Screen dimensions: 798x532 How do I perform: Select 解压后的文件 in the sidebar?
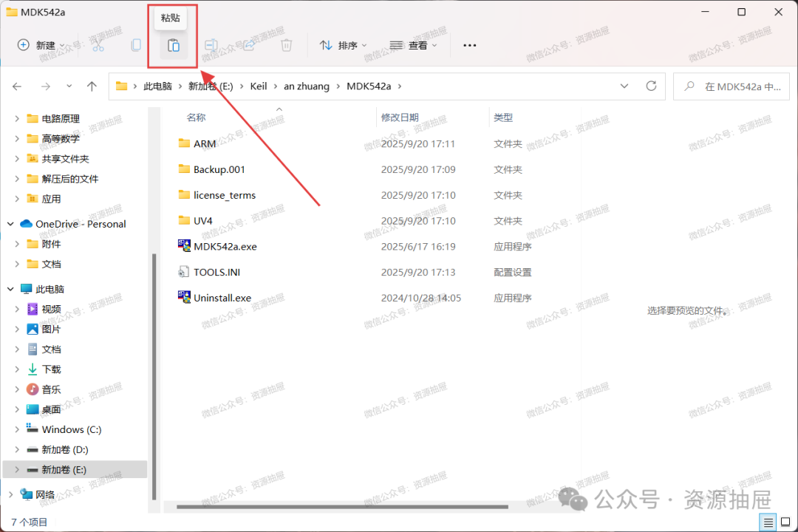(69, 179)
